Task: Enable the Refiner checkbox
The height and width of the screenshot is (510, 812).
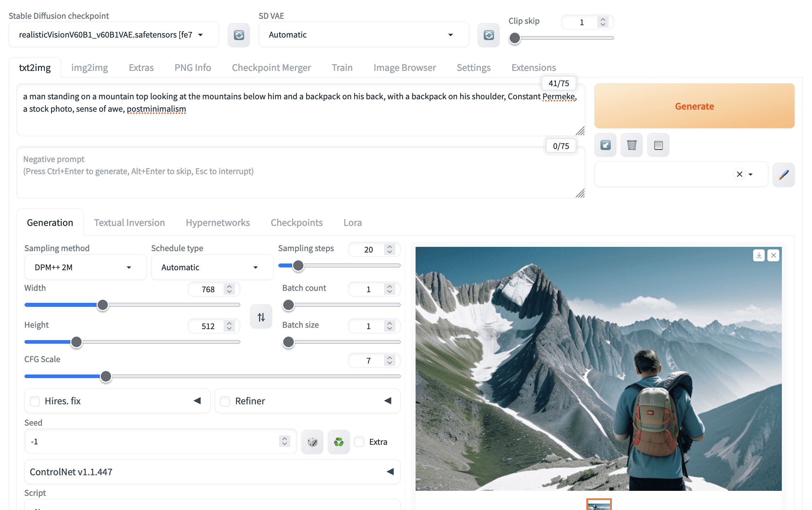Action: pyautogui.click(x=225, y=401)
